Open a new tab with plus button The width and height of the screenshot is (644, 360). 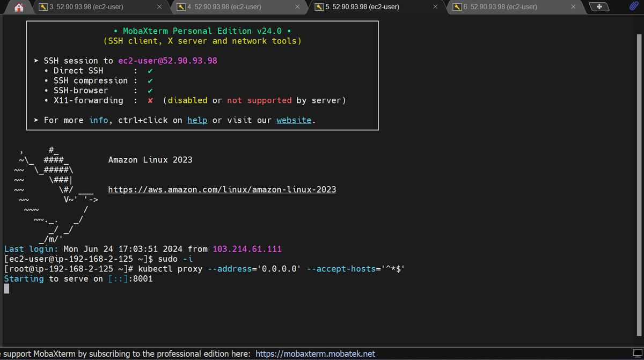[599, 7]
